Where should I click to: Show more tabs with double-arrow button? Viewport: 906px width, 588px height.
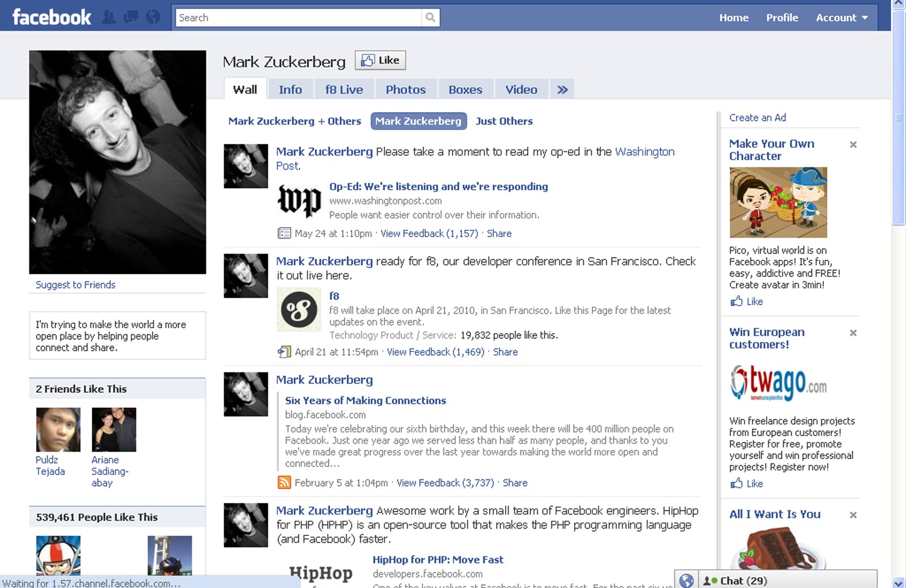(x=562, y=89)
